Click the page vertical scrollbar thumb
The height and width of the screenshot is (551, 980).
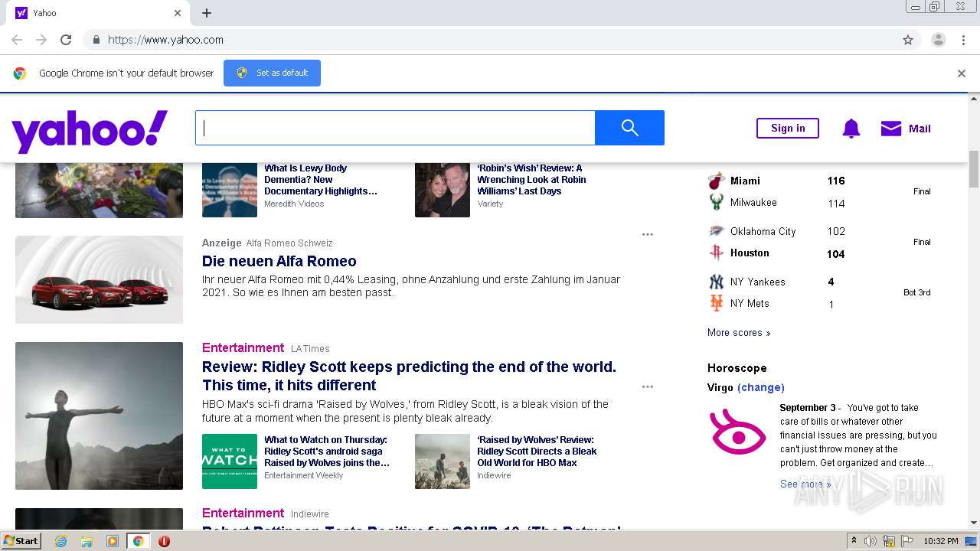pos(974,168)
